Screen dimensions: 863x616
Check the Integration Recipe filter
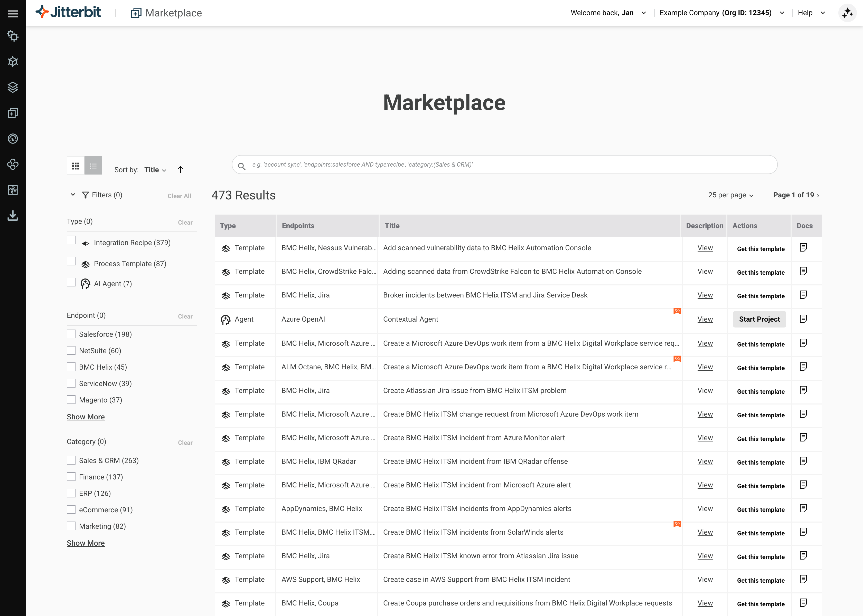click(x=71, y=240)
